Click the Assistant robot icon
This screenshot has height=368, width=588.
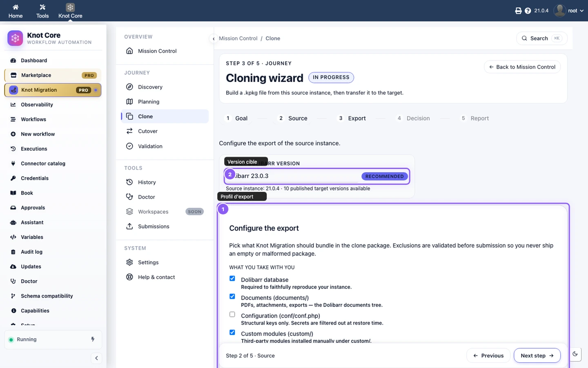[x=13, y=222]
